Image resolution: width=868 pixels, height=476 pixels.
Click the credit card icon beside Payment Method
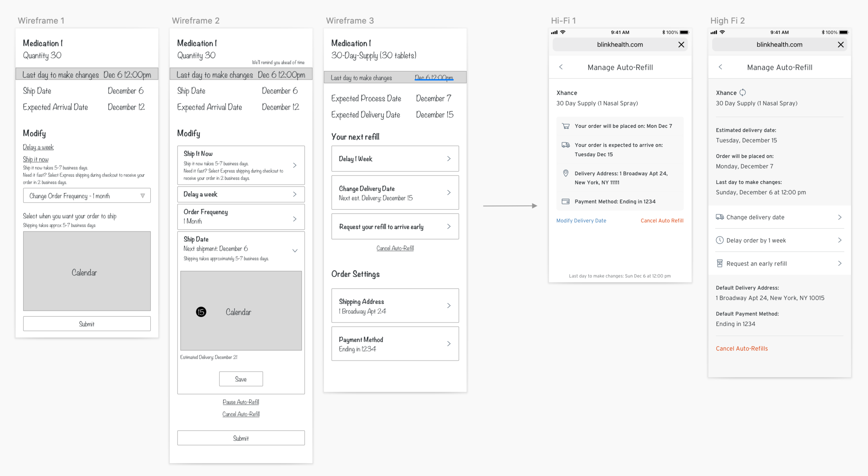coord(566,201)
